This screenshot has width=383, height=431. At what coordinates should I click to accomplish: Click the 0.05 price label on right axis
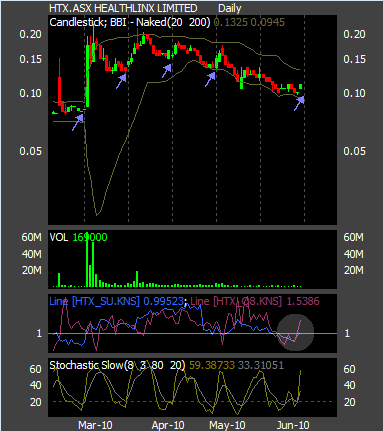click(354, 151)
